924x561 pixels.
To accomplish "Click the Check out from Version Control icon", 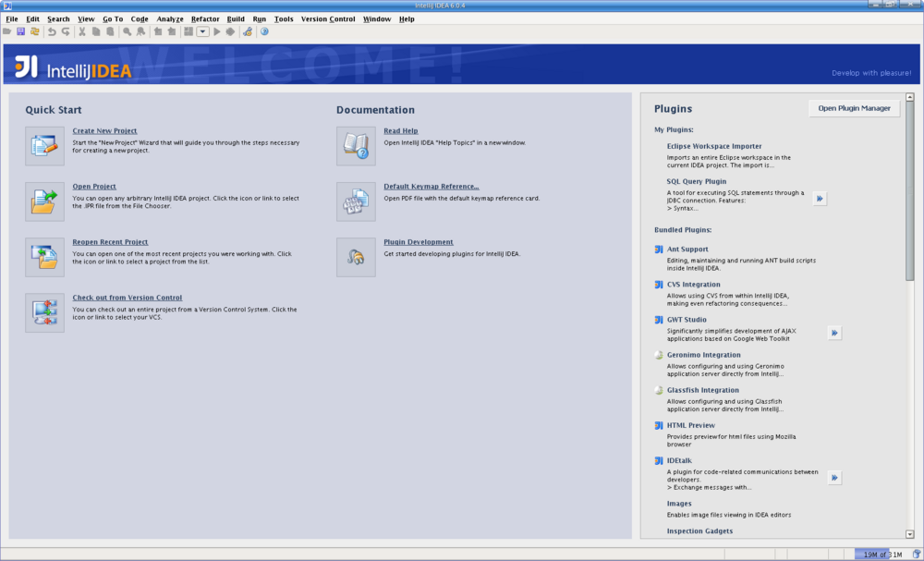I will click(x=44, y=312).
